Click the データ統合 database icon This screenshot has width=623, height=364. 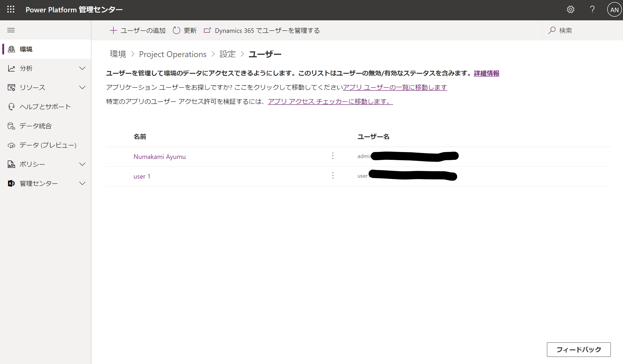(x=11, y=126)
